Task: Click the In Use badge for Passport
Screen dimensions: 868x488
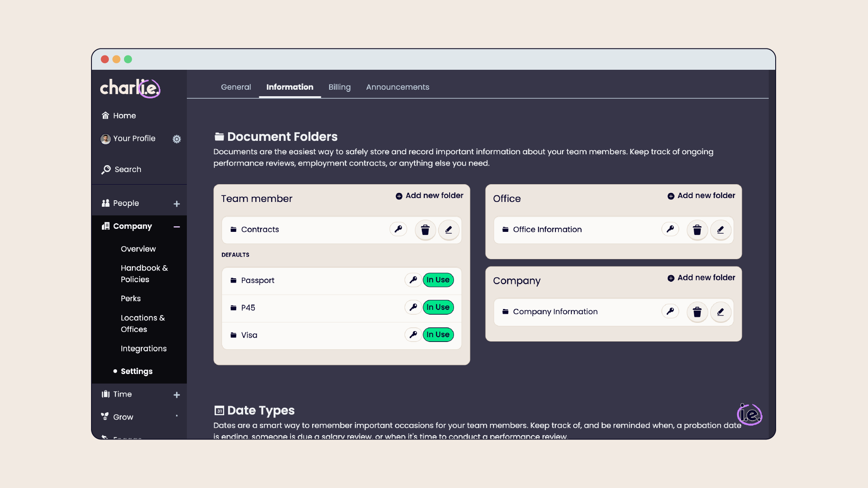Action: click(438, 280)
